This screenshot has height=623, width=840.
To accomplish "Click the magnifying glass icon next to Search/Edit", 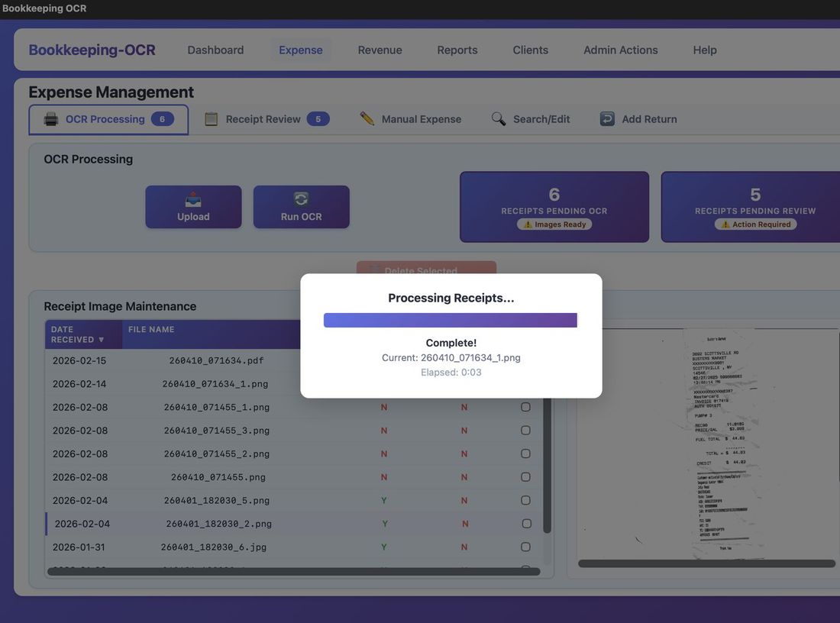I will click(498, 118).
